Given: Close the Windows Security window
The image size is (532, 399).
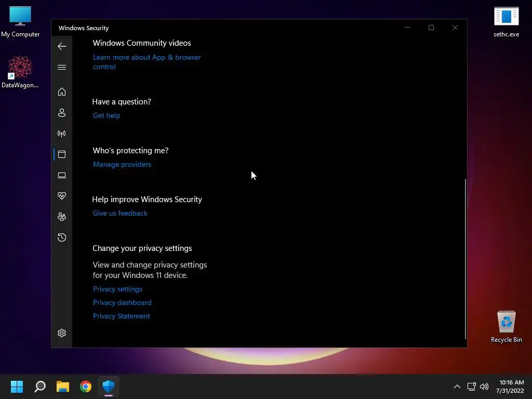Looking at the screenshot, I should pyautogui.click(x=455, y=28).
